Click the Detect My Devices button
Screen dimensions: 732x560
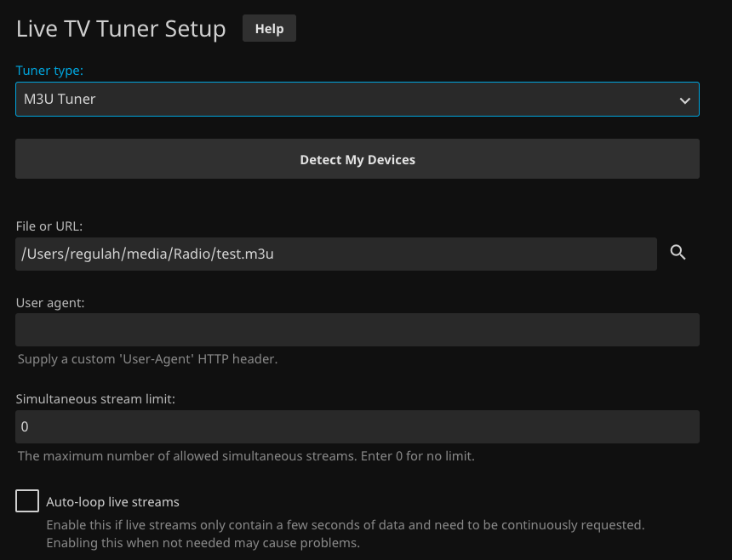point(357,159)
